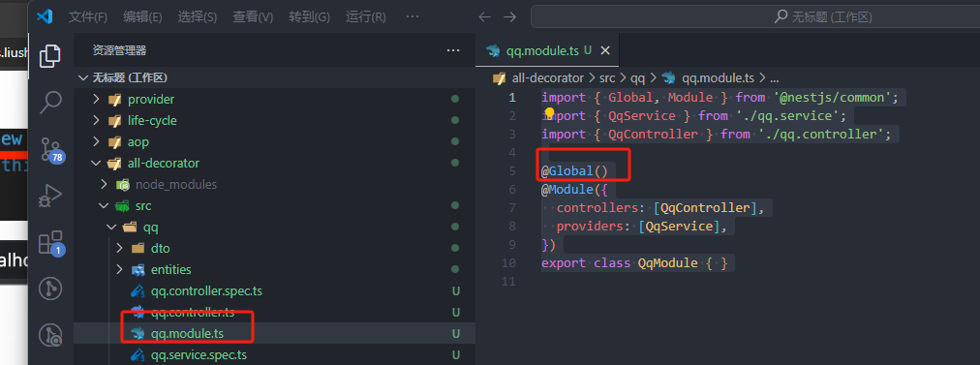The image size is (980, 365).
Task: Open the 转到(G) menu
Action: [x=309, y=16]
